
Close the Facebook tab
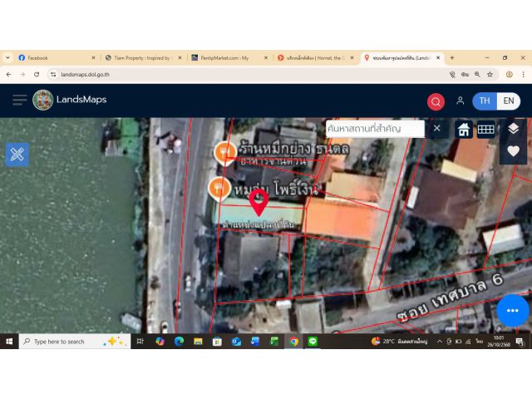93,58
